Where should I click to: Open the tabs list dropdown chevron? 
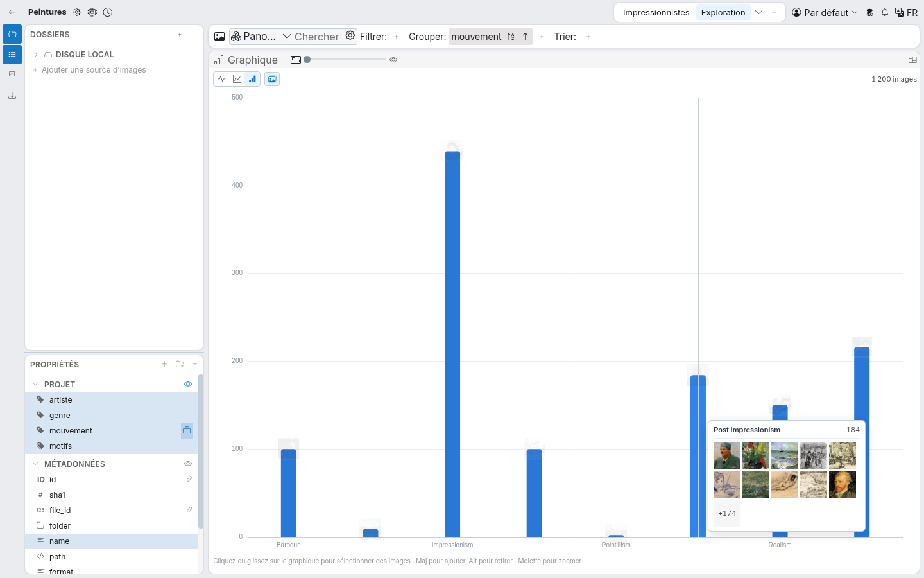pos(758,12)
